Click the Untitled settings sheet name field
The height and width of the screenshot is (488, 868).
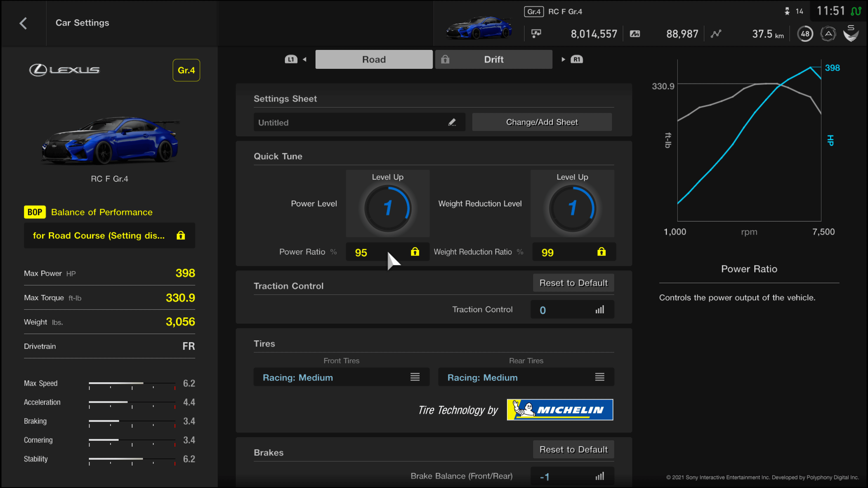coord(359,122)
